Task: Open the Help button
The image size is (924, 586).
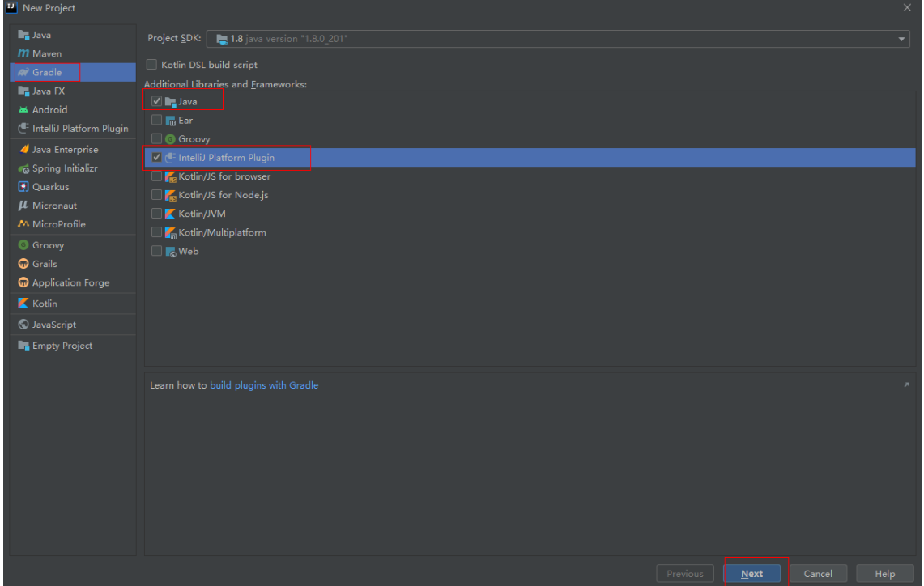Action: (x=884, y=574)
